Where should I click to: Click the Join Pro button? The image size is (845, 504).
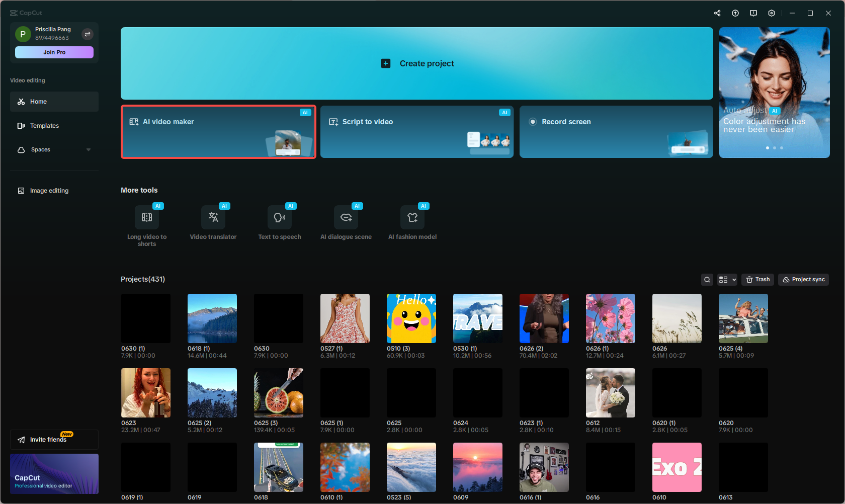pyautogui.click(x=54, y=52)
